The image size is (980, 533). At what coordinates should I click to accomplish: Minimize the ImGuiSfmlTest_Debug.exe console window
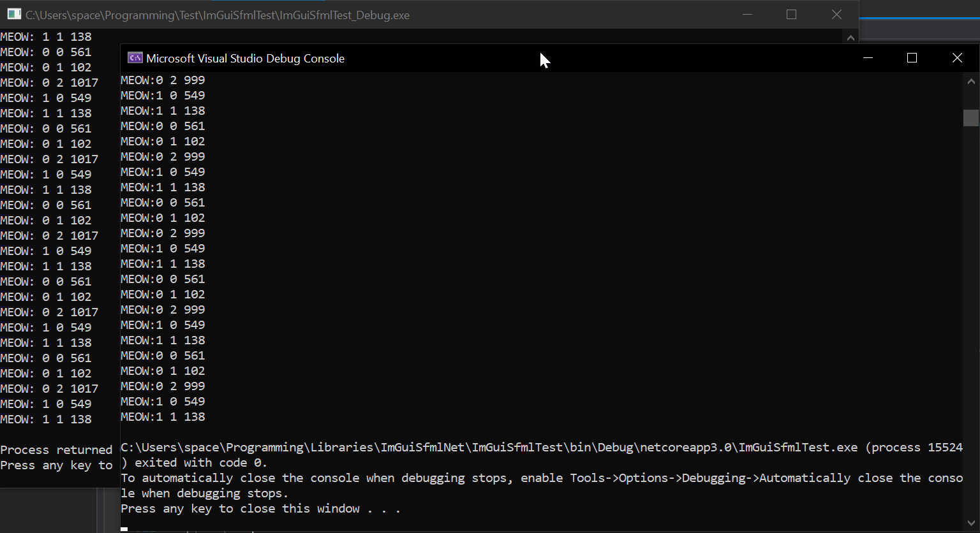[747, 14]
